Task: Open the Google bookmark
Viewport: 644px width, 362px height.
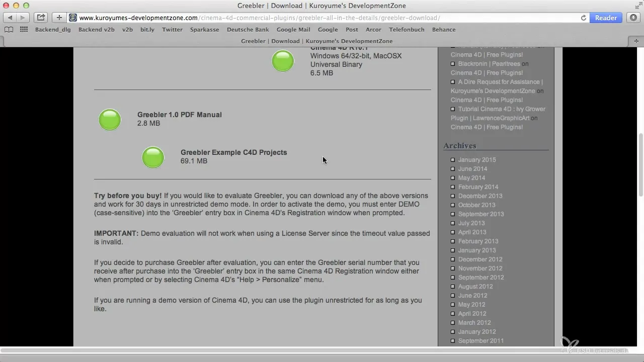Action: 328,30
